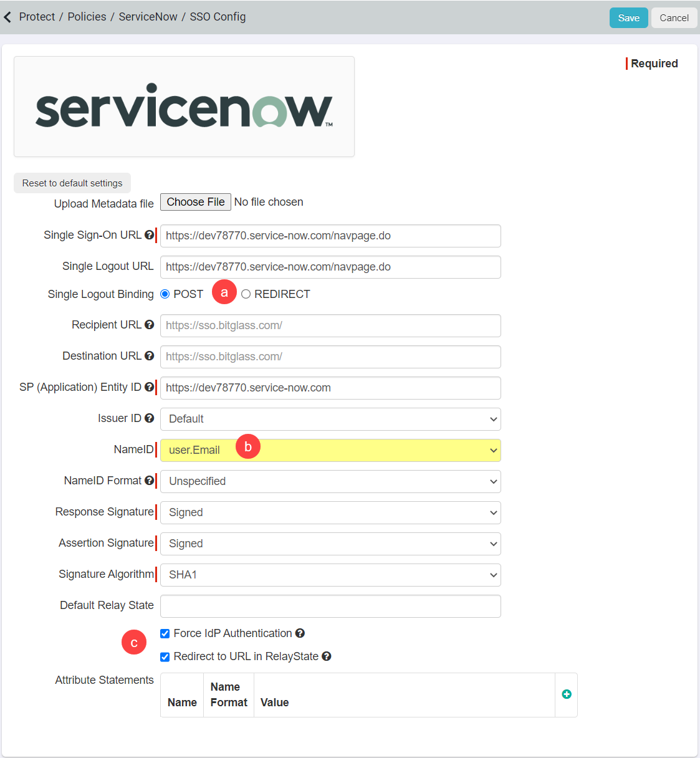Save the SSO configuration
The height and width of the screenshot is (758, 700).
click(628, 17)
